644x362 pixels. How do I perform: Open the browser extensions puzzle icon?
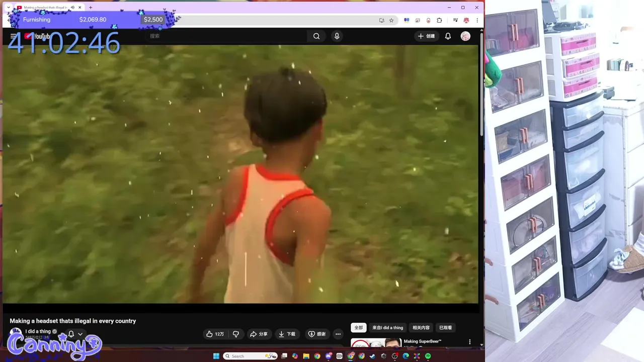(439, 20)
